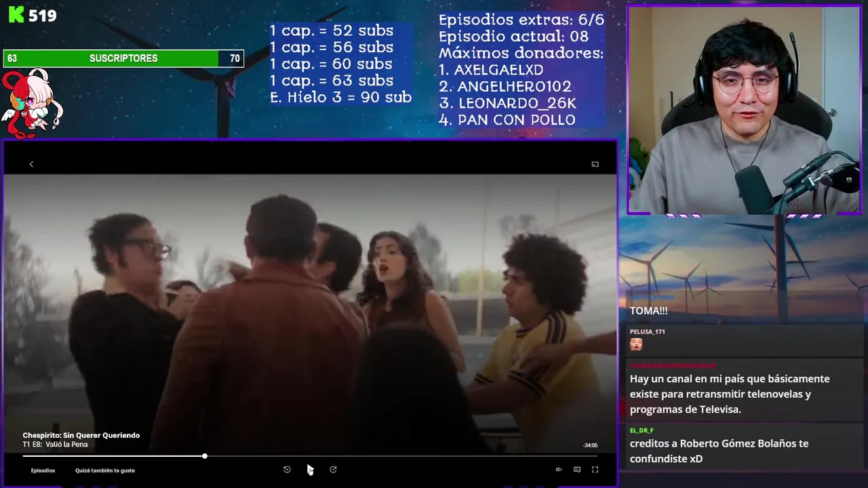Click the '1 cap. = 52 subs' line
Screen dimensions: 868x488
(x=332, y=30)
